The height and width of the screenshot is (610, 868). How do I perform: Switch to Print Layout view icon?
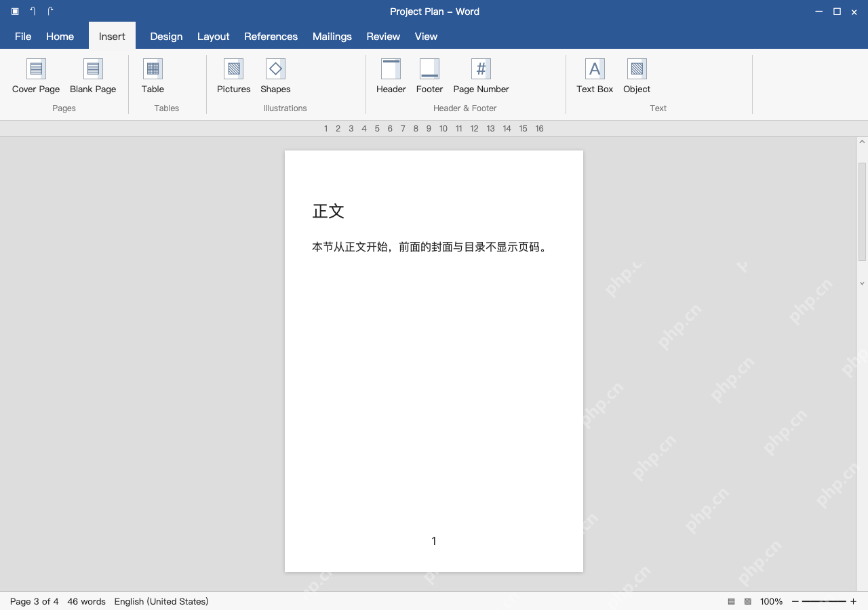point(731,601)
